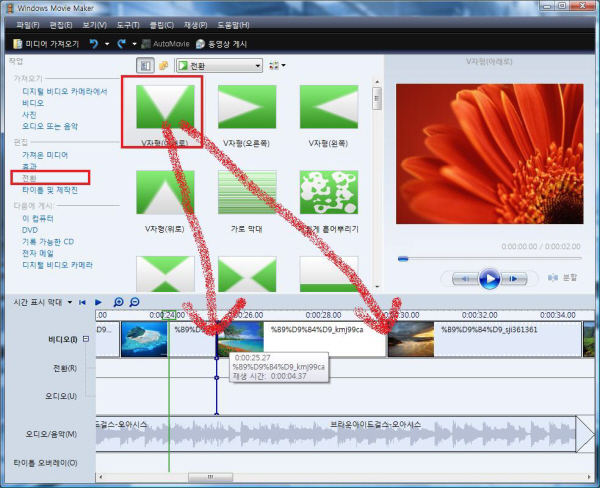Toggle the tasks pane view icon
The width and height of the screenshot is (600, 488).
click(x=145, y=65)
